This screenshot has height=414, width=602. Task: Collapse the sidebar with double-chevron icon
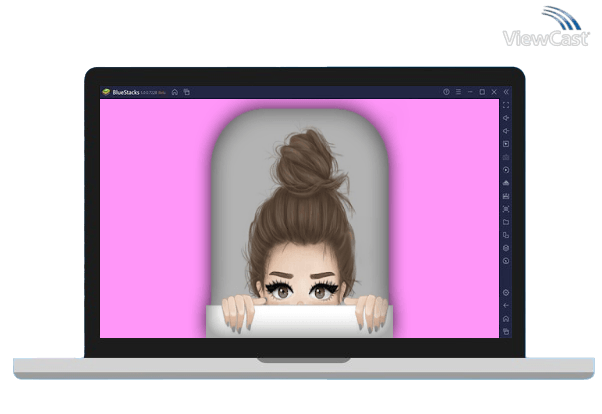pyautogui.click(x=506, y=92)
